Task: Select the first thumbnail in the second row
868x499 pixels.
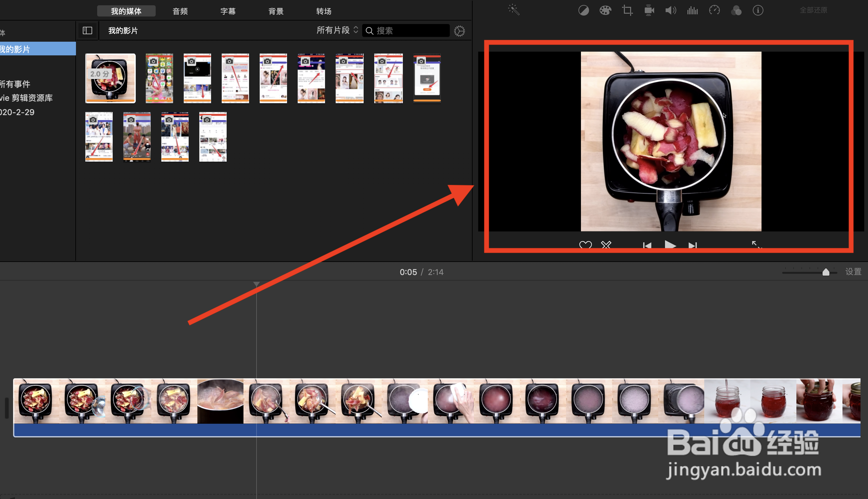Action: coord(99,137)
